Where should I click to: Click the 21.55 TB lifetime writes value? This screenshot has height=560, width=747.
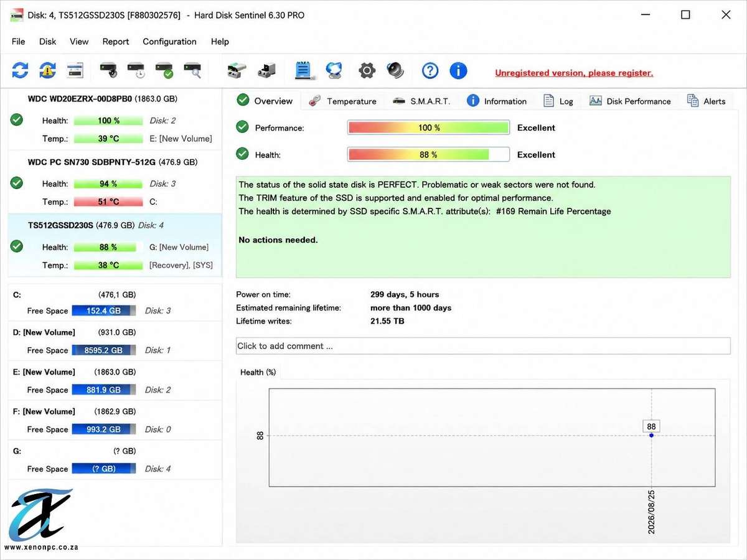(x=387, y=321)
